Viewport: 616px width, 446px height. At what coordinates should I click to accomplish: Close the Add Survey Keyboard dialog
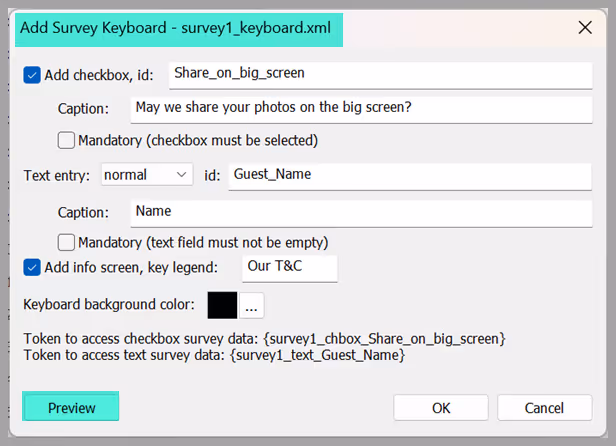[x=585, y=28]
